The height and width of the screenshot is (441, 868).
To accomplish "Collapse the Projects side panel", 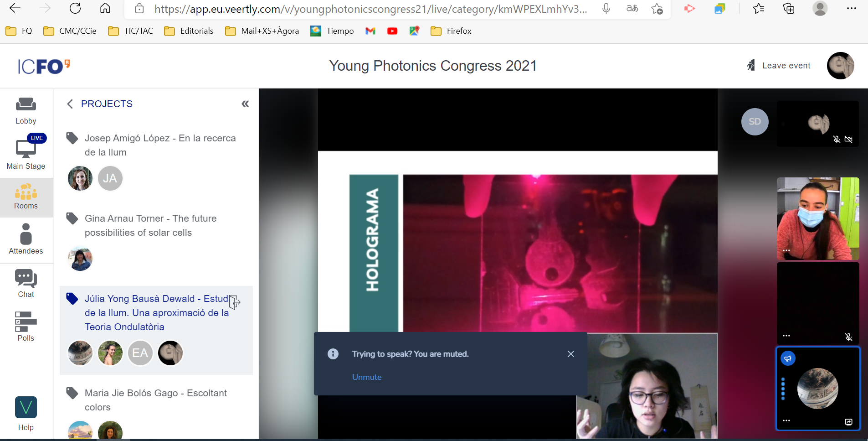I will [x=245, y=104].
